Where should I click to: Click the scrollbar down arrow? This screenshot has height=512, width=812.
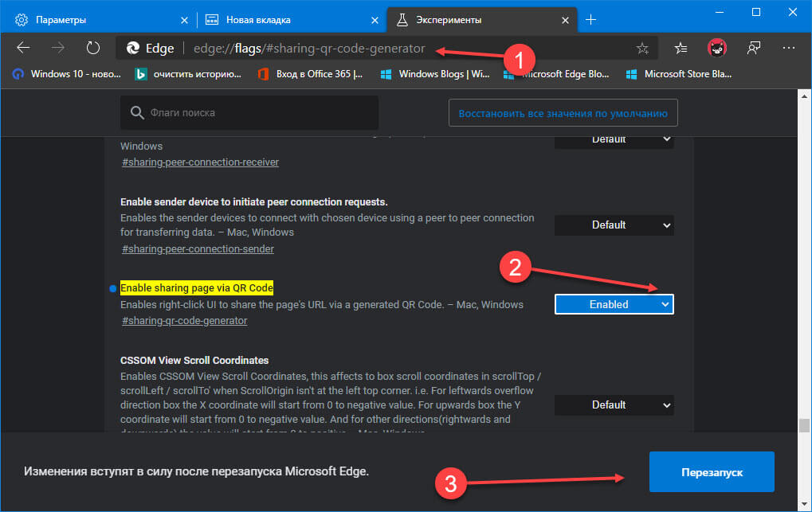tap(804, 504)
